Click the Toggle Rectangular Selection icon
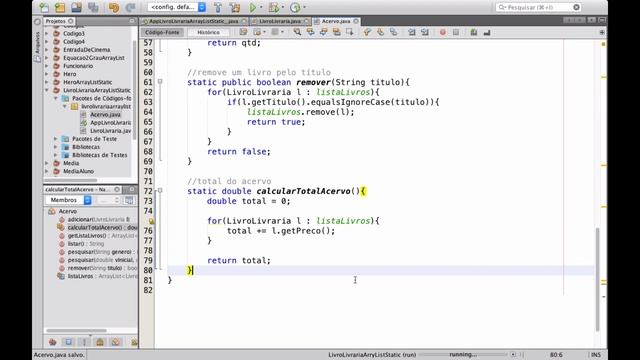Viewport: 640px width, 360px height. pyautogui.click(x=349, y=32)
